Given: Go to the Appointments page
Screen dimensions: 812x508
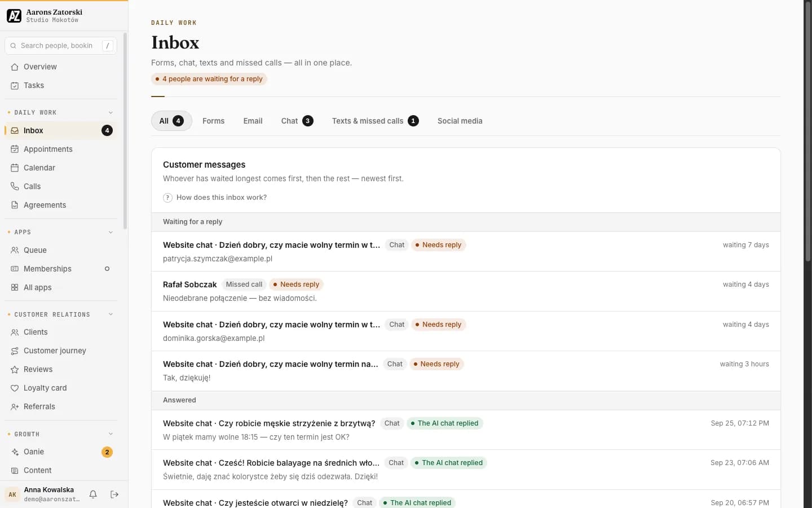Looking at the screenshot, I should click(61, 149).
